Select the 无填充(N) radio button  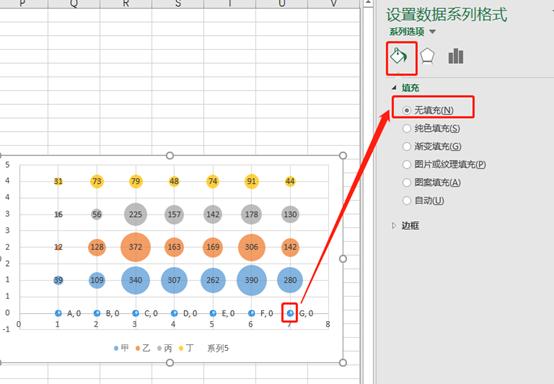tap(406, 110)
